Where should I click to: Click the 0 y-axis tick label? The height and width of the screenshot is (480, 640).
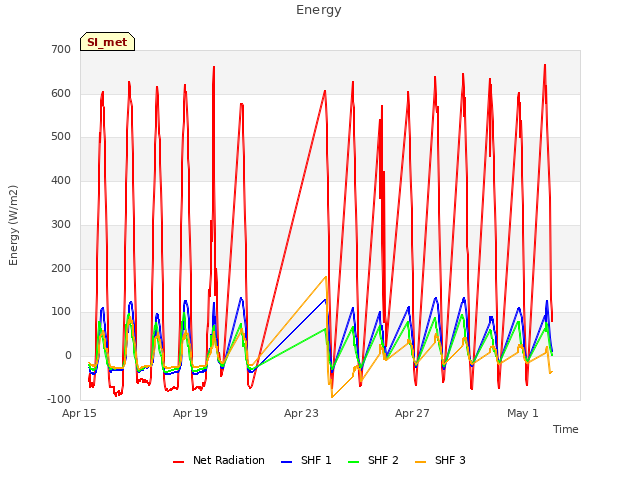[68, 356]
